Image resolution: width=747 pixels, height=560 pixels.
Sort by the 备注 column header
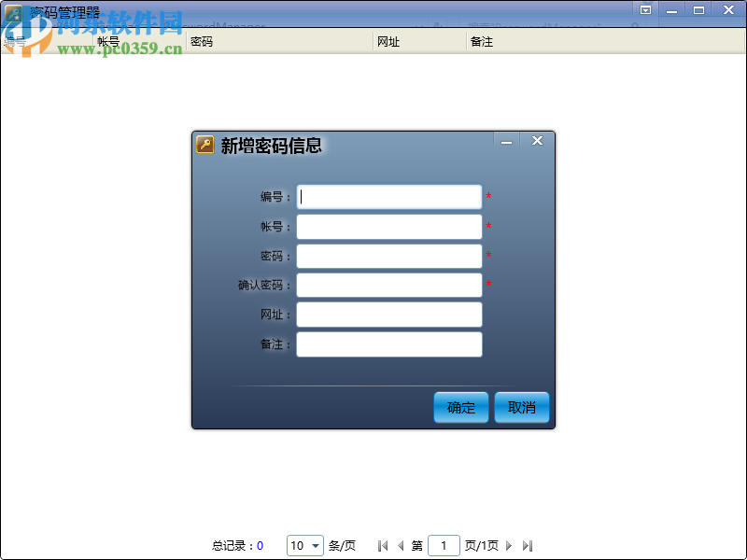click(x=605, y=42)
